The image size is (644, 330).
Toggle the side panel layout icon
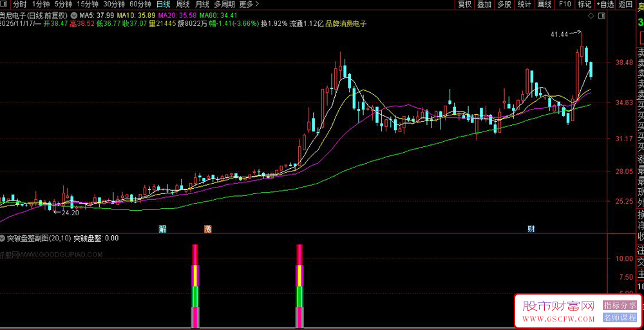(601, 15)
